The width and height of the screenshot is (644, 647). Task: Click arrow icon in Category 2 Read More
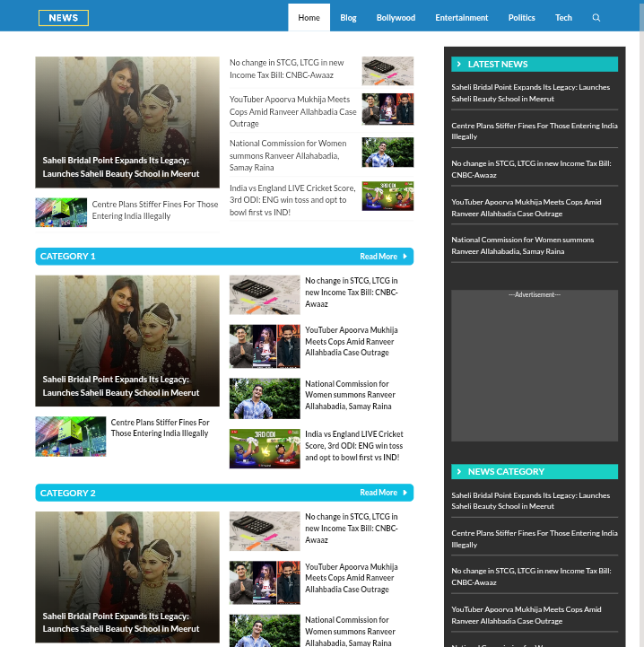[x=405, y=493]
